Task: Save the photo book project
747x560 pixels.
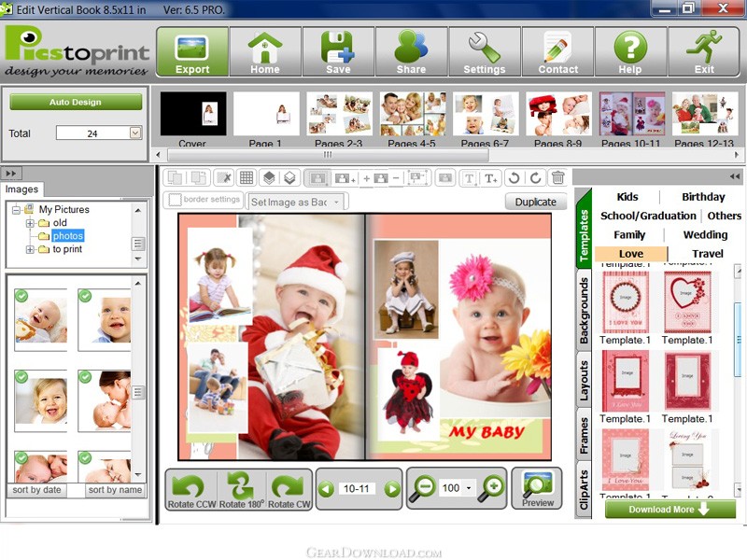Action: click(338, 52)
